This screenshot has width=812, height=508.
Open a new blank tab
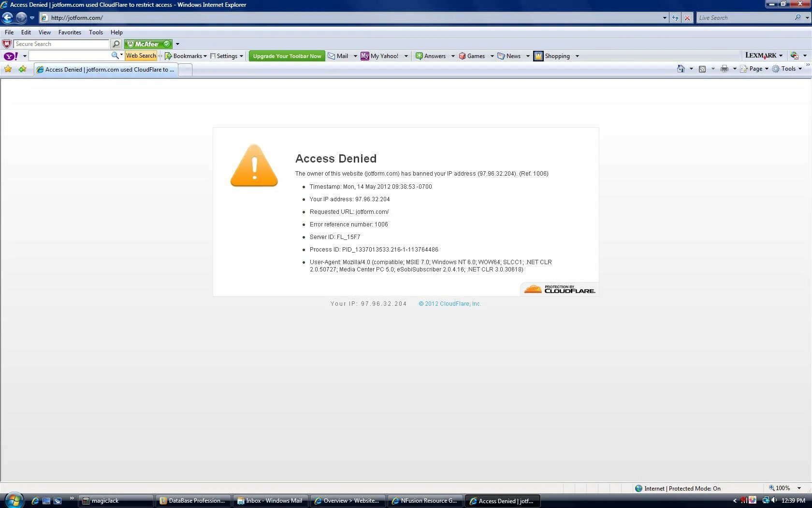click(185, 70)
